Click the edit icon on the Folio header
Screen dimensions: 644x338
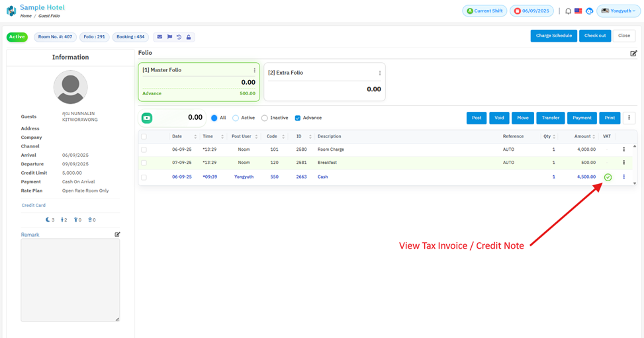[x=633, y=54]
